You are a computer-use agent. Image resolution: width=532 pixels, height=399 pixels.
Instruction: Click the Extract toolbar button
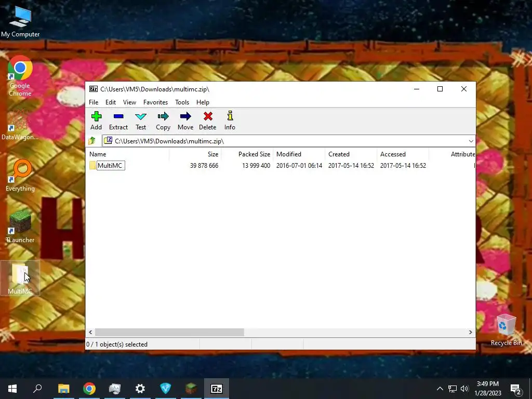(x=118, y=121)
